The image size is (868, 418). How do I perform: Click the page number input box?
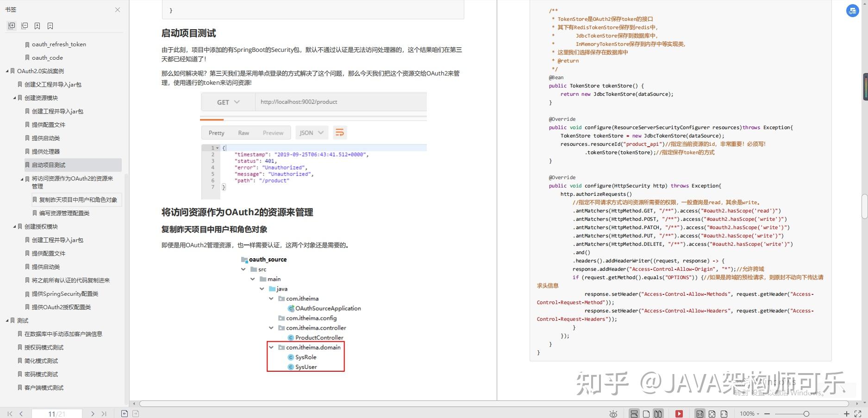56,414
